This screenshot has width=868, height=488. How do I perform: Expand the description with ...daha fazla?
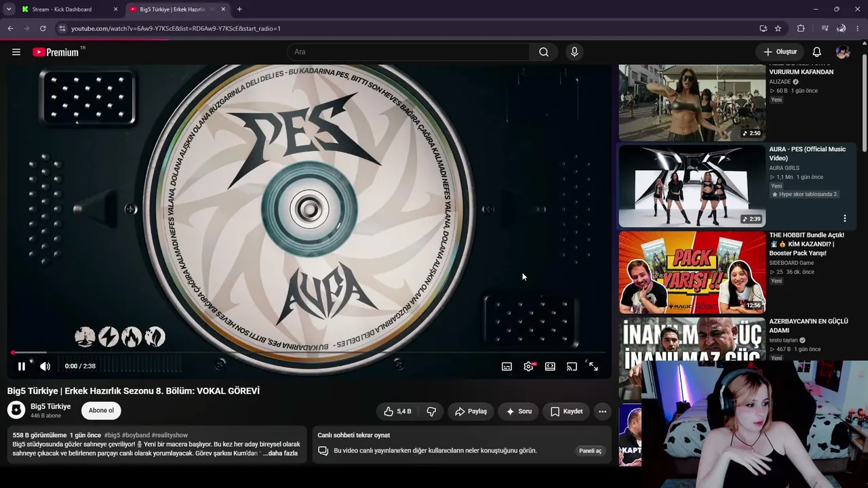tap(280, 453)
